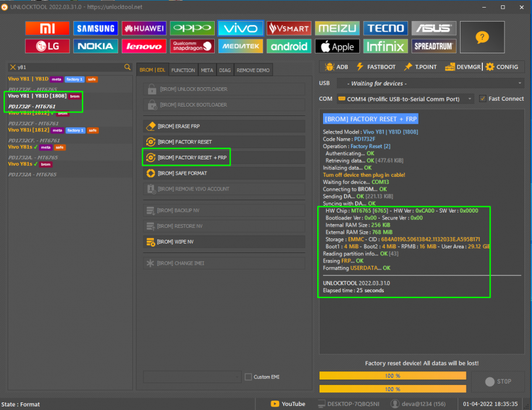
Task: Toggle the Fast Connect checkbox
Action: (x=482, y=99)
